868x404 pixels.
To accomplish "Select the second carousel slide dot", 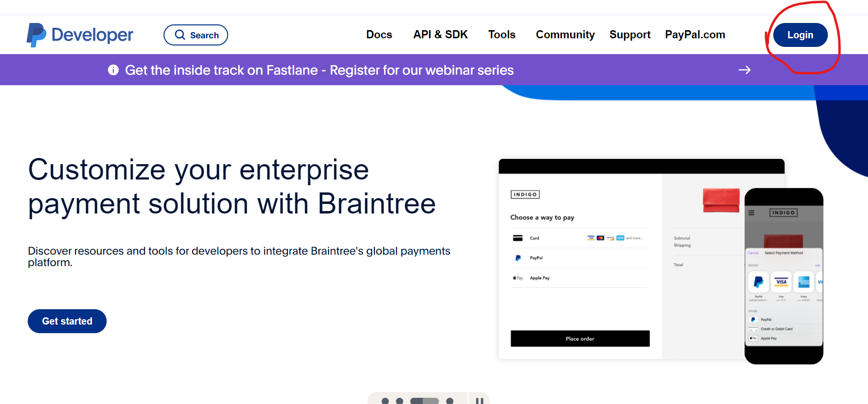I will pyautogui.click(x=400, y=401).
